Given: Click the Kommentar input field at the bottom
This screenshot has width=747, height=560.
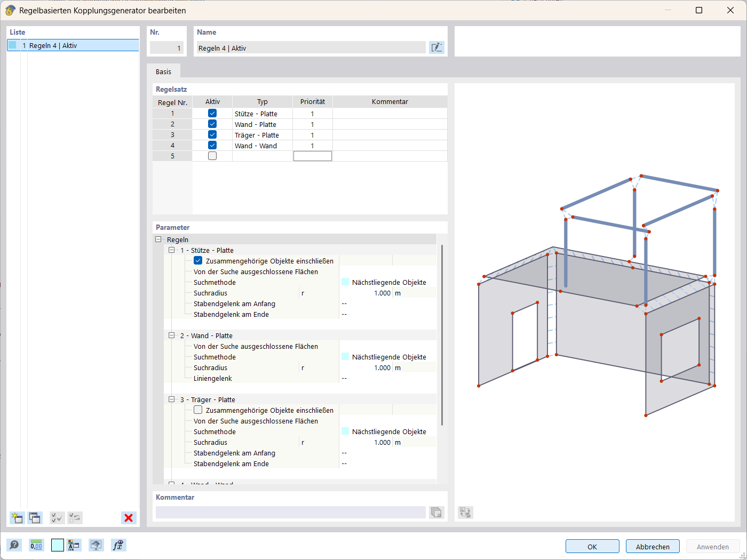Looking at the screenshot, I should pyautogui.click(x=291, y=513).
